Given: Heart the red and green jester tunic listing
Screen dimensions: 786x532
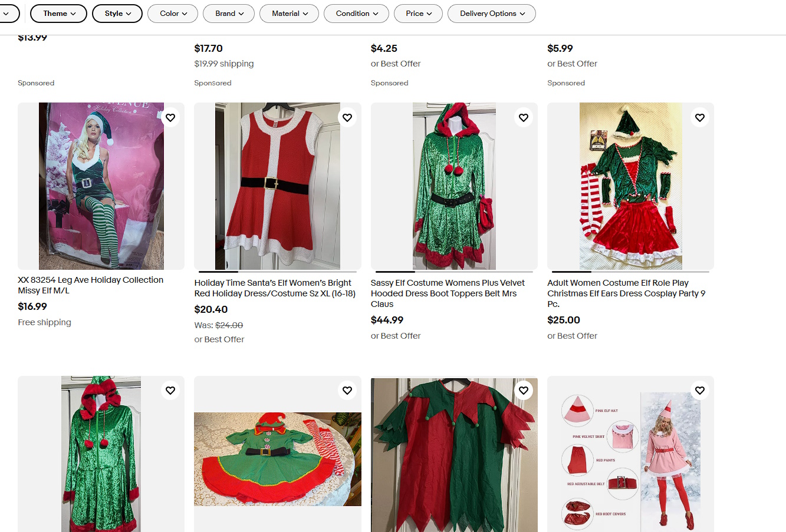Looking at the screenshot, I should (x=524, y=391).
